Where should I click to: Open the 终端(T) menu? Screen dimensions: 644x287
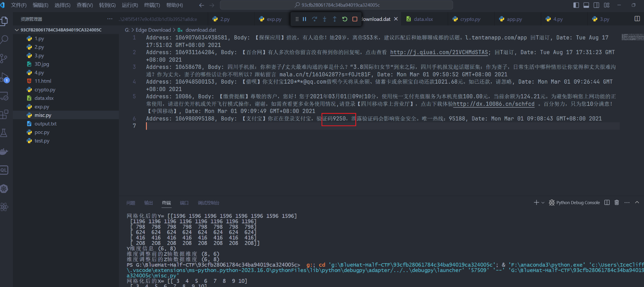point(152,5)
